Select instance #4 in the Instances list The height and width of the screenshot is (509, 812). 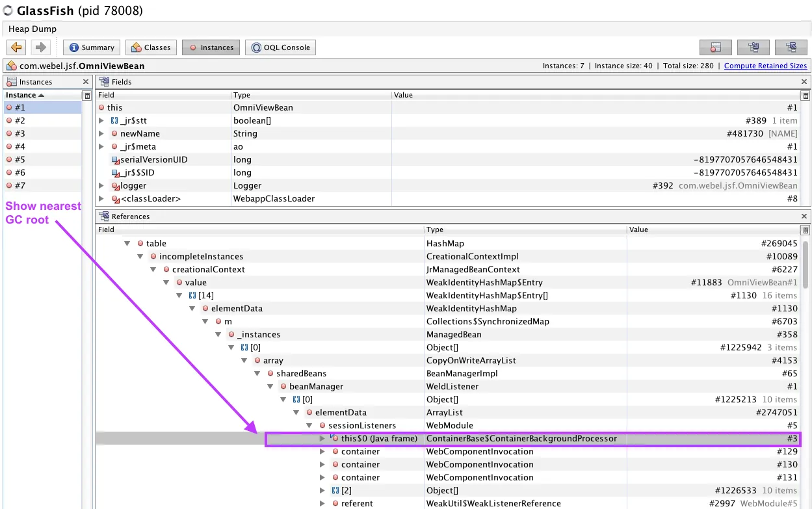tap(42, 146)
